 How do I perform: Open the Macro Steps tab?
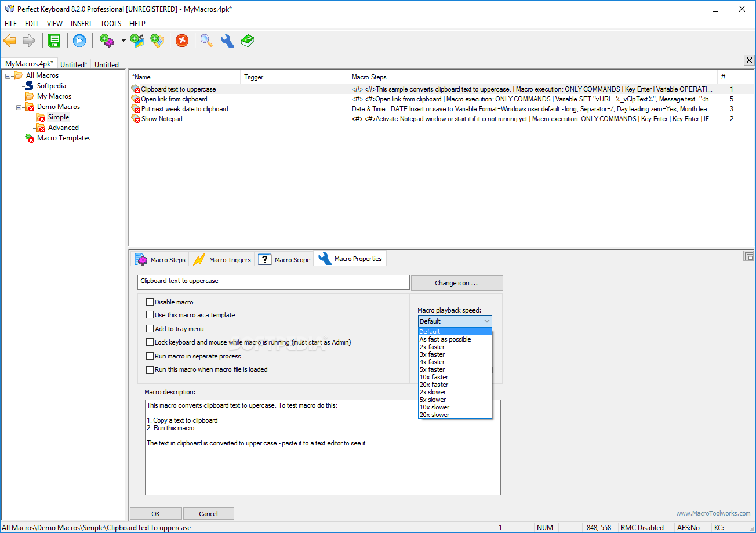pos(159,259)
